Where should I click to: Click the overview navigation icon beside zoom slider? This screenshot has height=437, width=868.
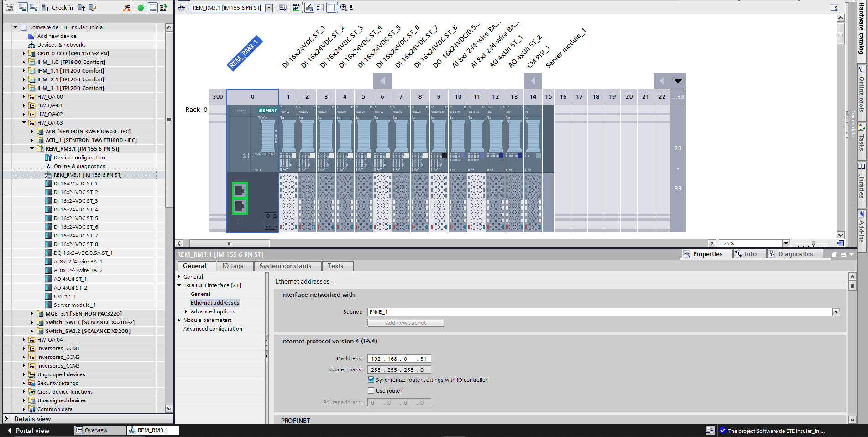[840, 243]
